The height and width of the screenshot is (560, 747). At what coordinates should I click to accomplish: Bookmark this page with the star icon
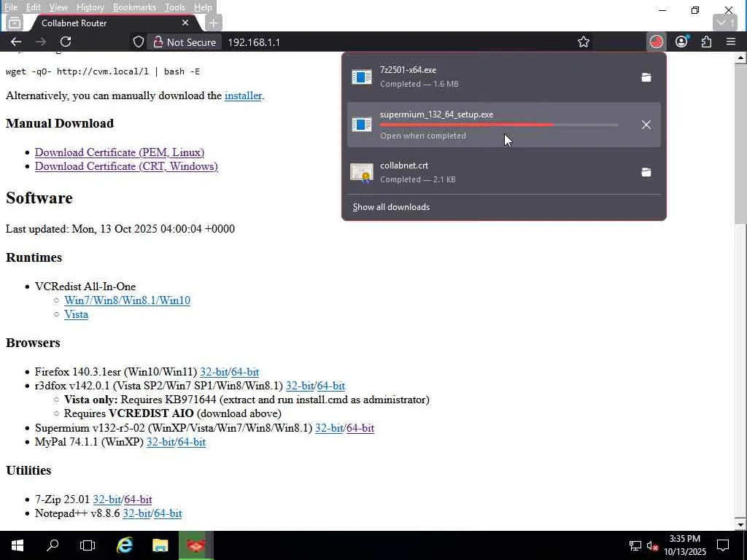pyautogui.click(x=583, y=42)
